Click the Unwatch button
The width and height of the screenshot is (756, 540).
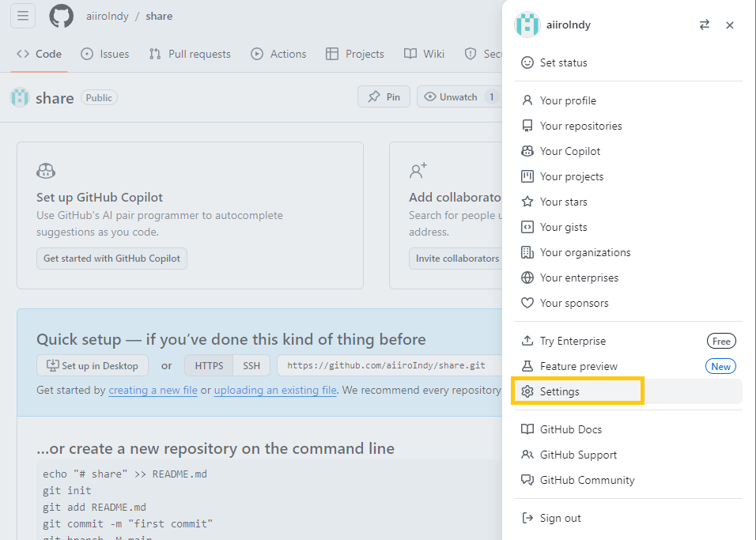458,97
